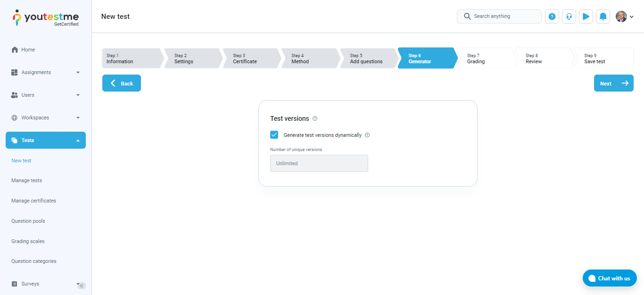The height and width of the screenshot is (295, 644).
Task: Click info icon next to Test versions
Action: coord(315,118)
